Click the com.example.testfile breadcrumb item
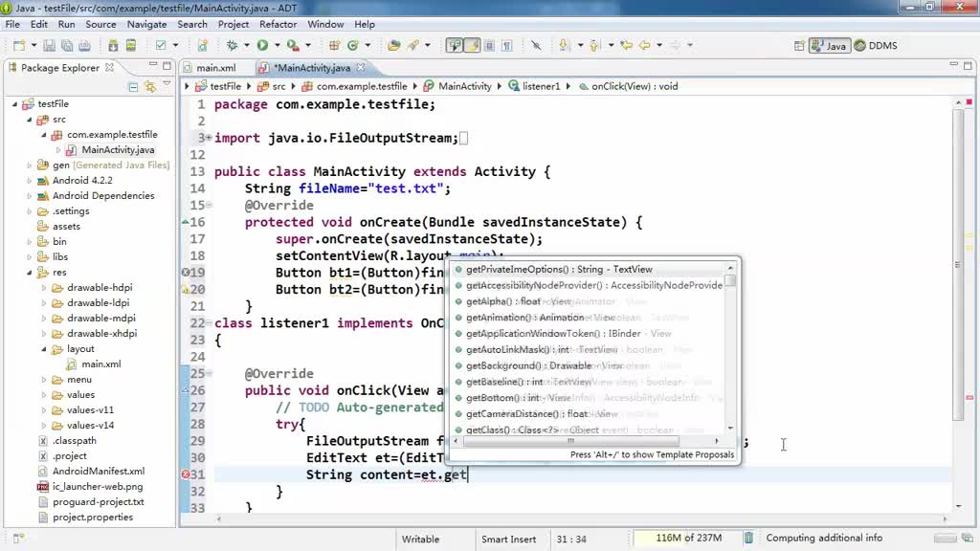The height and width of the screenshot is (551, 980). [x=354, y=86]
